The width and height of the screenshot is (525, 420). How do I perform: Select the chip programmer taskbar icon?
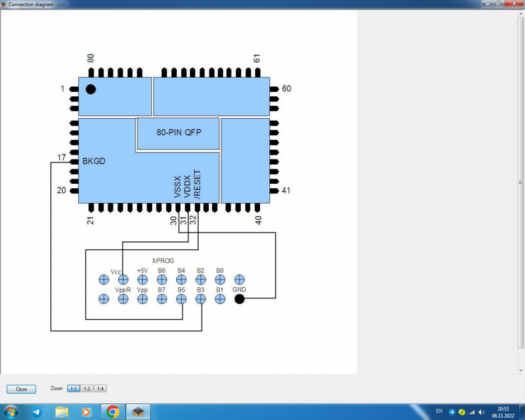click(138, 412)
